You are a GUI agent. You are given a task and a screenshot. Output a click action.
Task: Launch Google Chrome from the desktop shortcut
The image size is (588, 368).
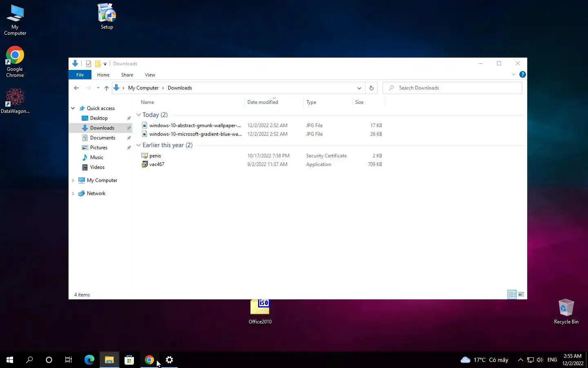click(15, 62)
